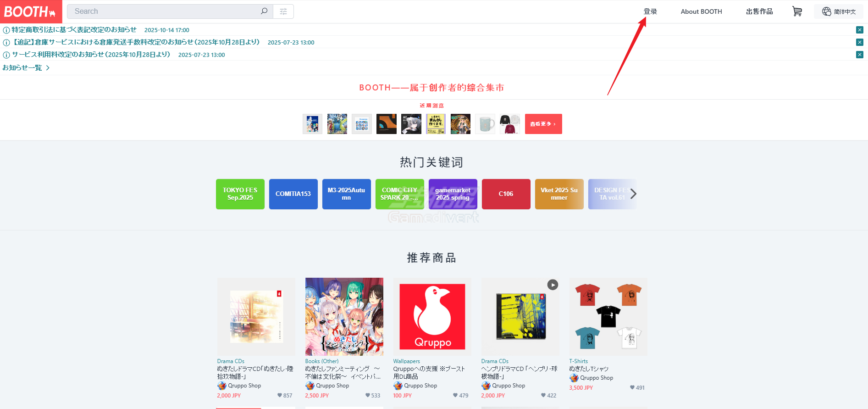Screen dimensions: 868x409
Task: Open the 简体中文 language selector
Action: pyautogui.click(x=839, y=11)
